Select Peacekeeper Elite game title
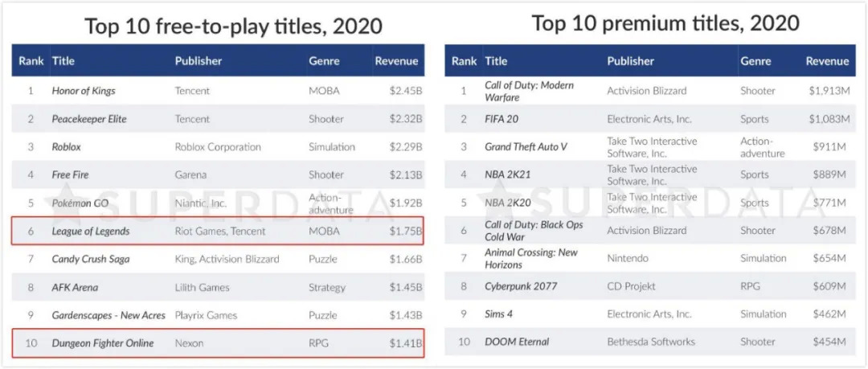This screenshot has height=369, width=868. click(89, 119)
